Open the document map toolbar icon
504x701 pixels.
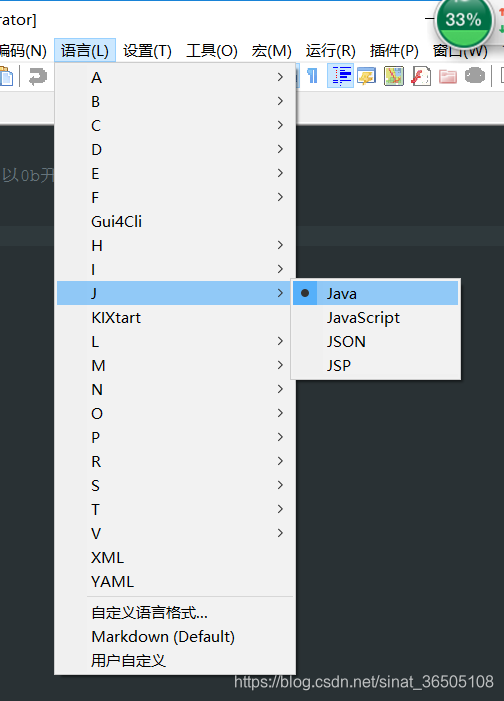pyautogui.click(x=394, y=76)
